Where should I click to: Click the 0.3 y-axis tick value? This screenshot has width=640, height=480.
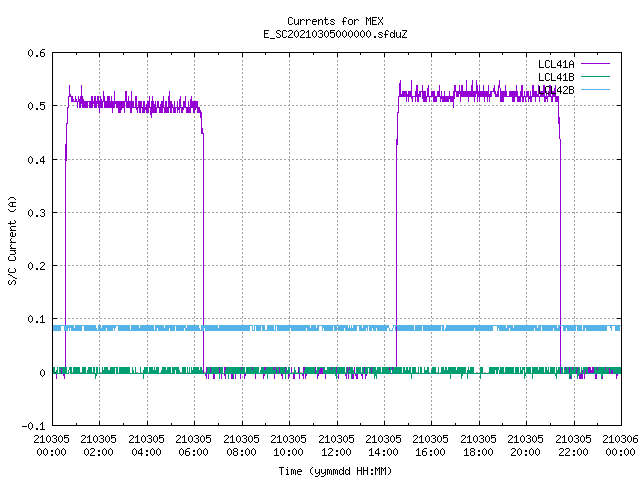[x=36, y=213]
